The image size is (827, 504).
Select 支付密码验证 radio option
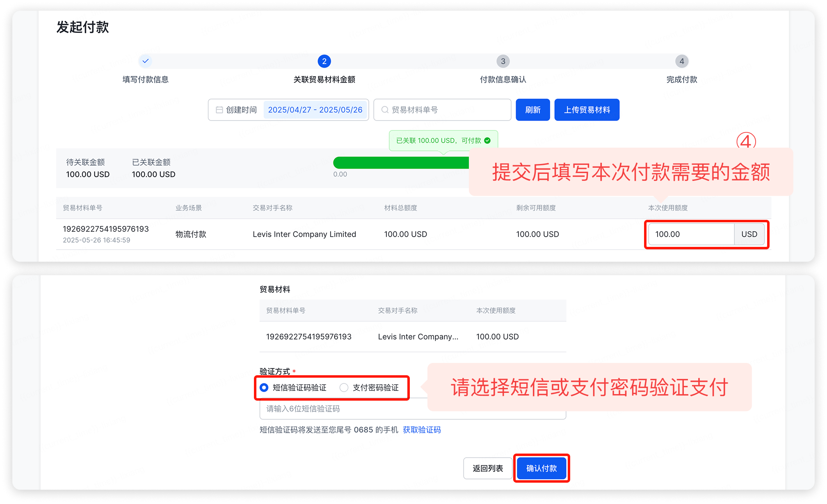click(344, 388)
